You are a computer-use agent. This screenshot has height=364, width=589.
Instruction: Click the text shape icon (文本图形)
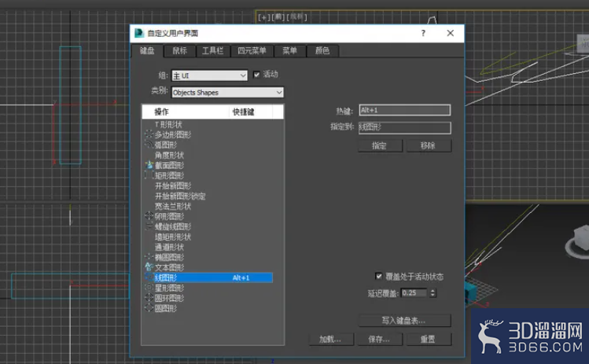(x=149, y=267)
